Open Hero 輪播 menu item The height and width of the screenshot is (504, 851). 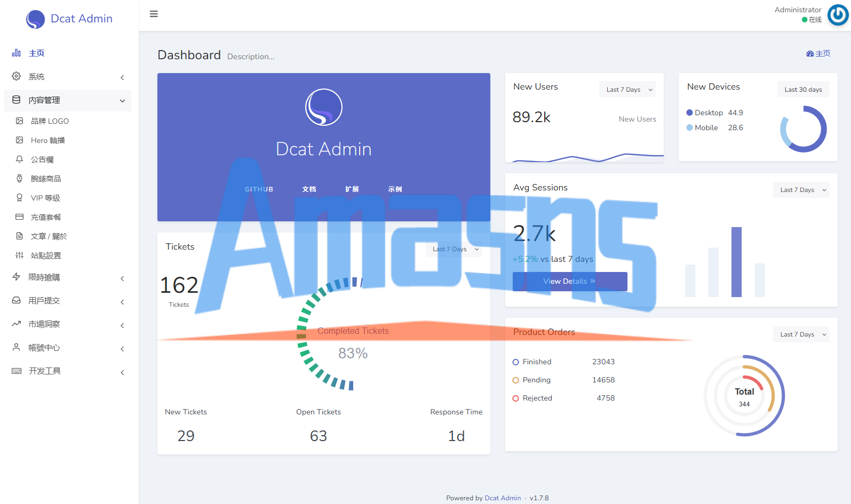tap(68, 140)
